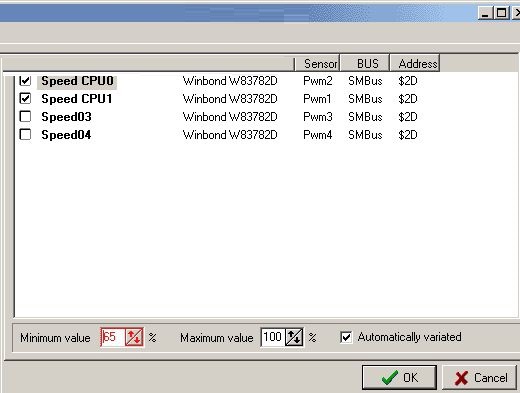
Task: Enable the Speed04 checkbox
Action: [x=25, y=135]
